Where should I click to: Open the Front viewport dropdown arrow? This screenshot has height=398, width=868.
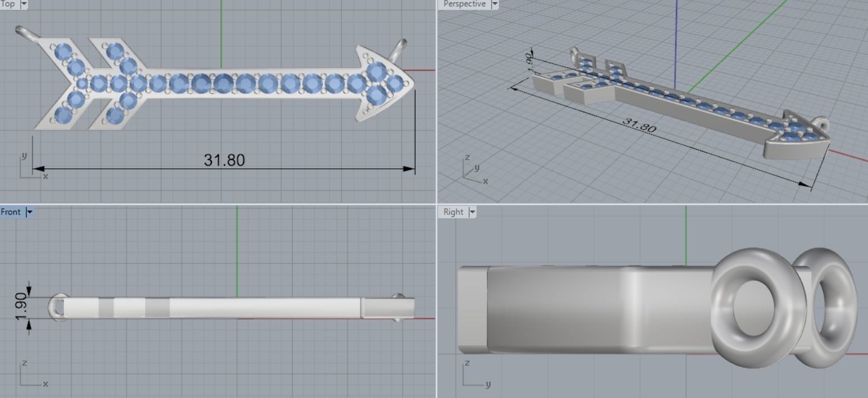coord(29,212)
